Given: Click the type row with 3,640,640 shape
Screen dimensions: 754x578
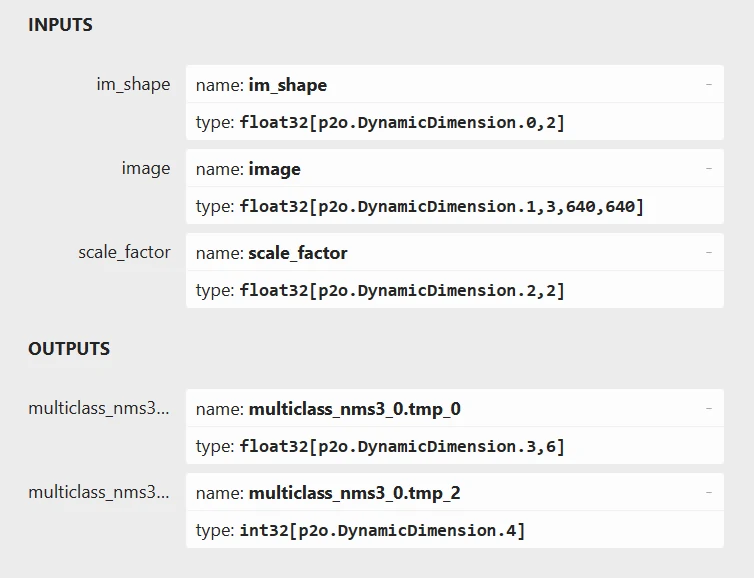Looking at the screenshot, I should pyautogui.click(x=441, y=206).
